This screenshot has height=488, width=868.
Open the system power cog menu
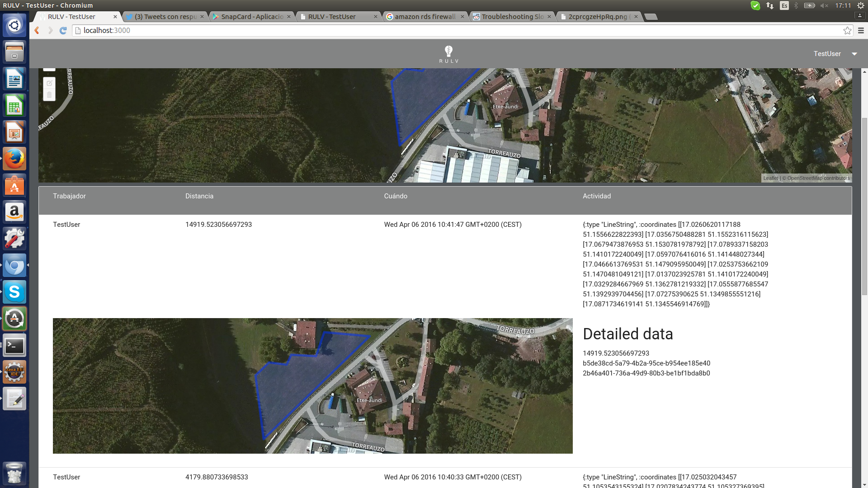861,5
